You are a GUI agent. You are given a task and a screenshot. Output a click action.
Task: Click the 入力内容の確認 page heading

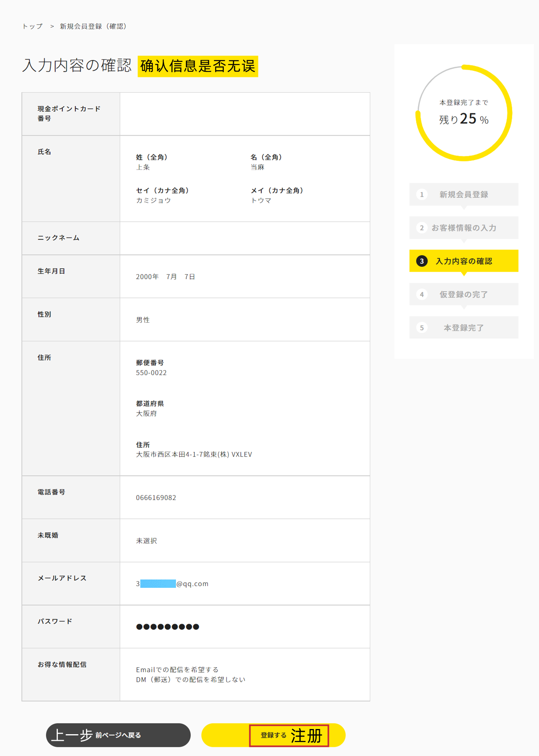click(76, 65)
